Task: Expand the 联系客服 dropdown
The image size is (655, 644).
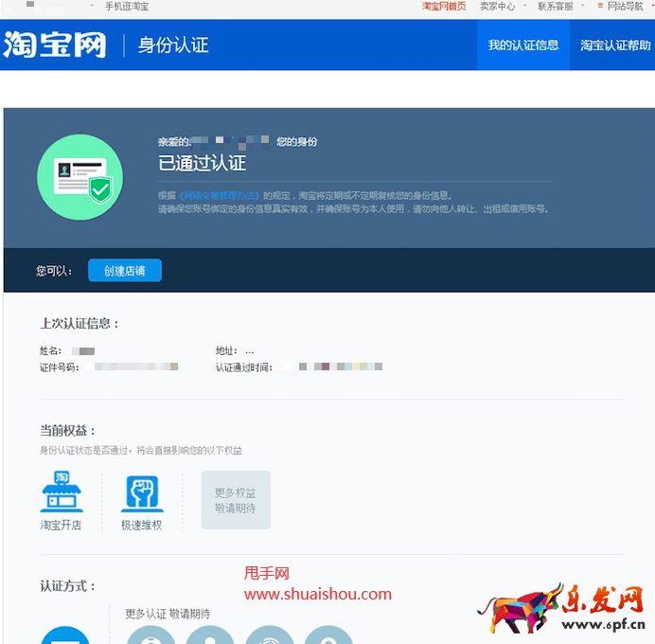Action: coord(557,7)
